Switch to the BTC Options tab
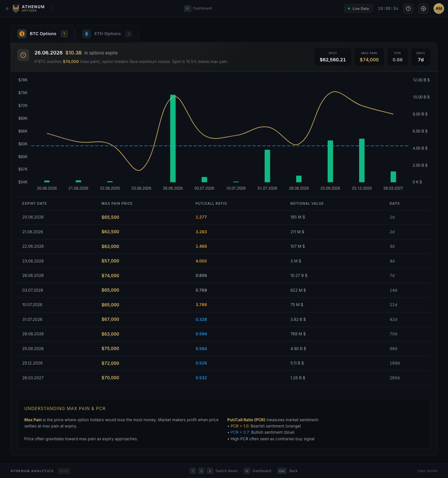Viewport: 448px width, 478px height. [x=43, y=34]
